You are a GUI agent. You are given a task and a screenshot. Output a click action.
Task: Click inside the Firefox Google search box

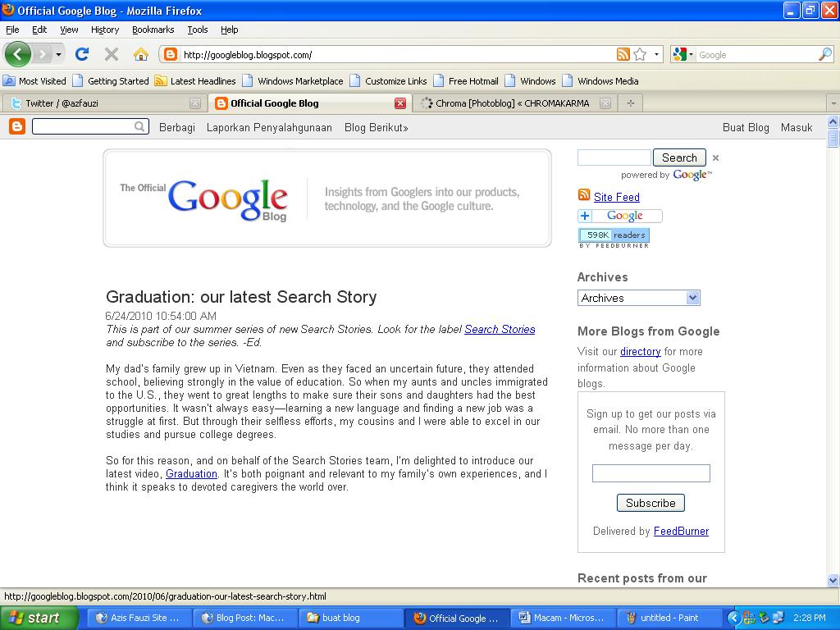[756, 55]
